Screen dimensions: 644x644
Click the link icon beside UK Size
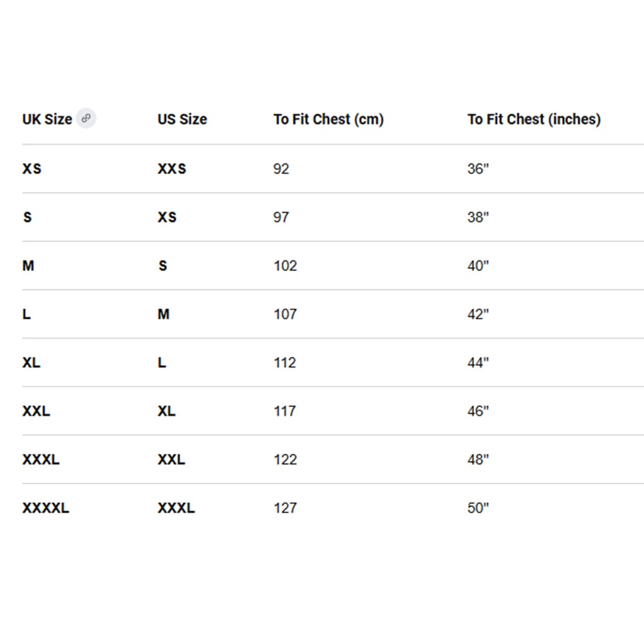click(86, 118)
